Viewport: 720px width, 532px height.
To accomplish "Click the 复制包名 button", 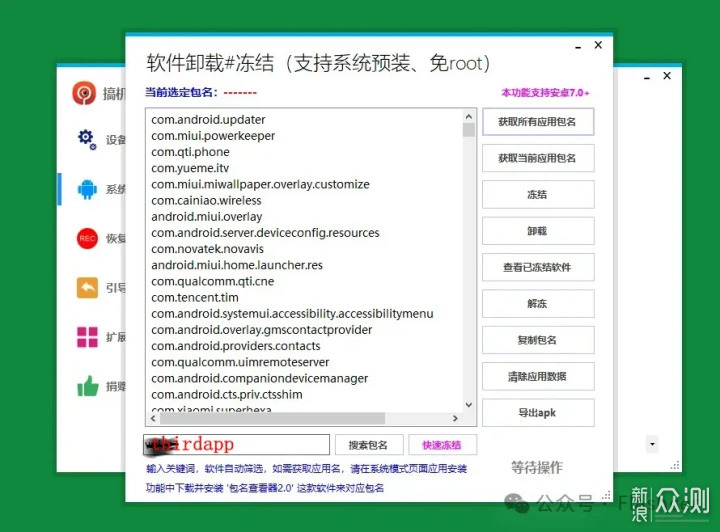I will 538,340.
